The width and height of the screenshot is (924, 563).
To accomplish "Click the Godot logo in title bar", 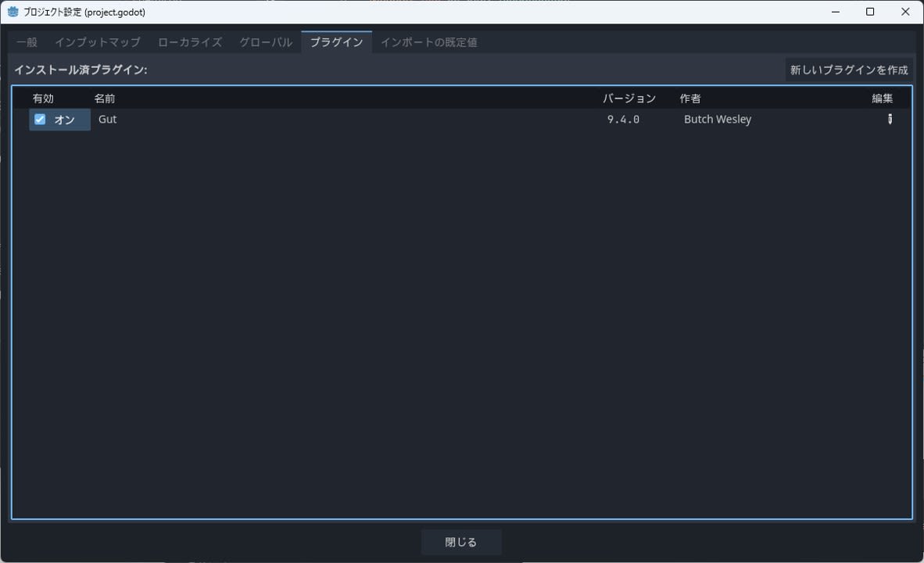I will click(x=13, y=12).
